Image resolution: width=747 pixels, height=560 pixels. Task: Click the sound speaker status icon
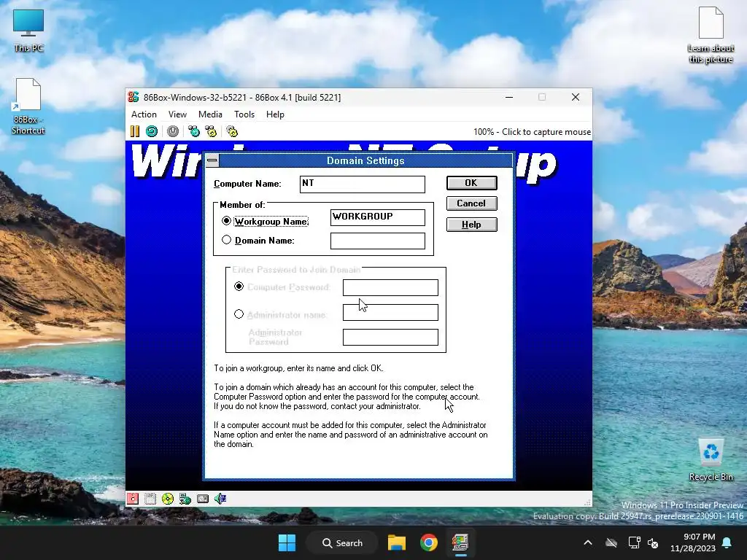pyautogui.click(x=220, y=499)
